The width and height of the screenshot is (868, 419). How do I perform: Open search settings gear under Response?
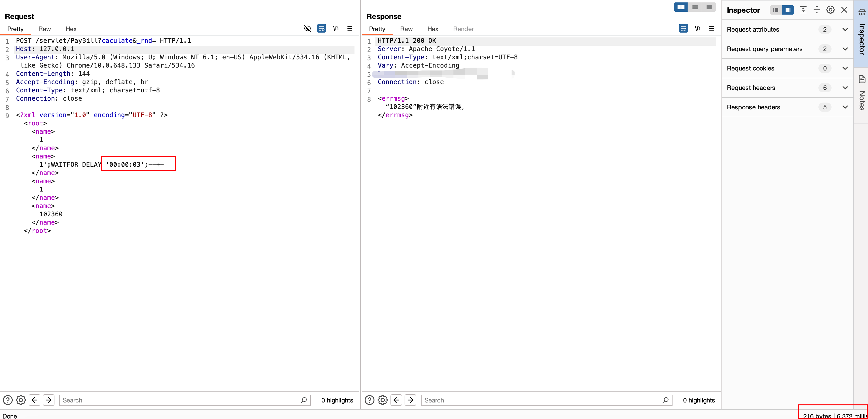click(383, 400)
